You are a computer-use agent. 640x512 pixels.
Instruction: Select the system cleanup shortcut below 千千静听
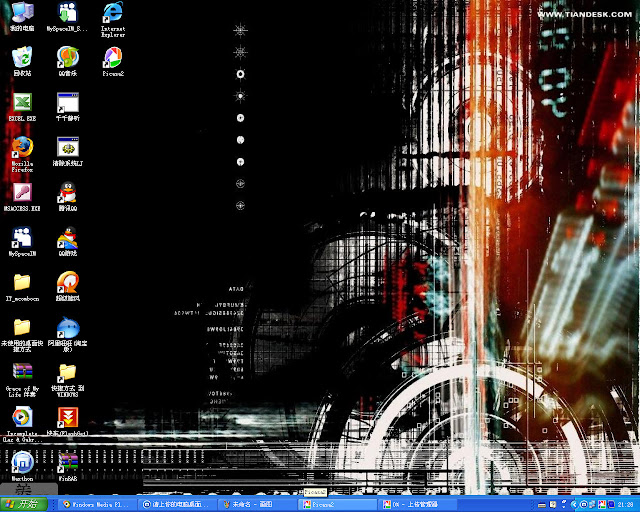coord(68,151)
